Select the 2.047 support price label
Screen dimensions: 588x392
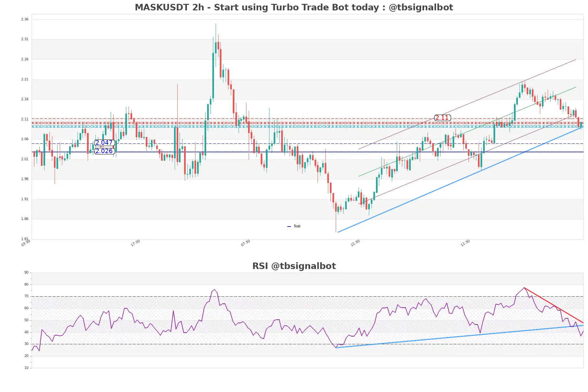(104, 143)
